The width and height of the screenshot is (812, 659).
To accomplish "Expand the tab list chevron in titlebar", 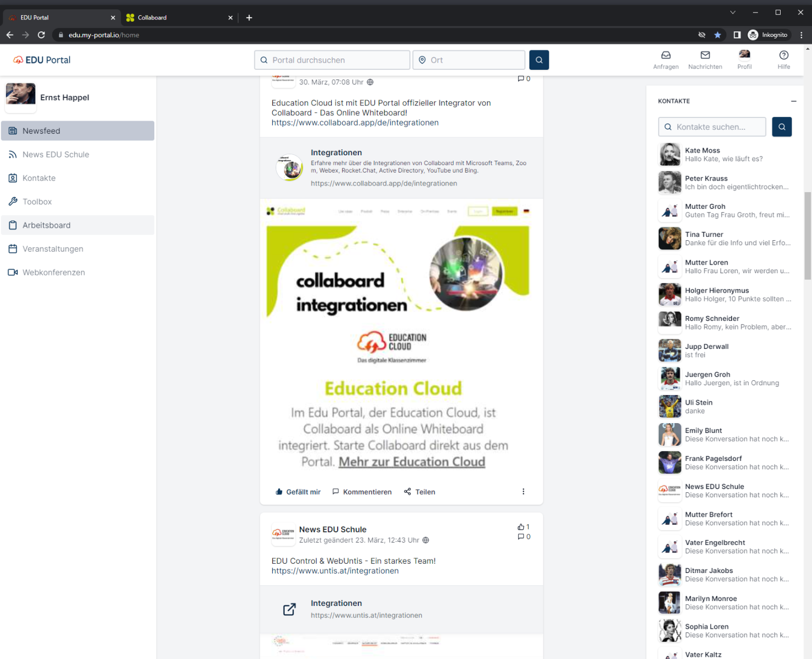I will click(x=732, y=12).
